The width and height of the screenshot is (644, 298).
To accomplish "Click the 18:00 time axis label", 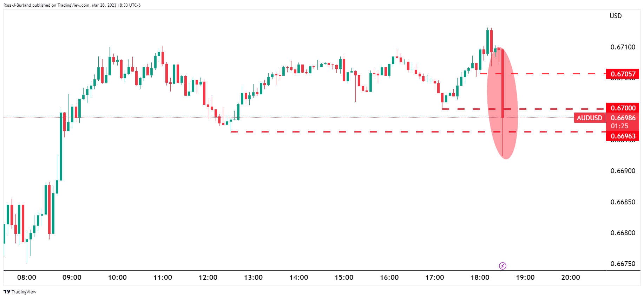I will (x=480, y=277).
